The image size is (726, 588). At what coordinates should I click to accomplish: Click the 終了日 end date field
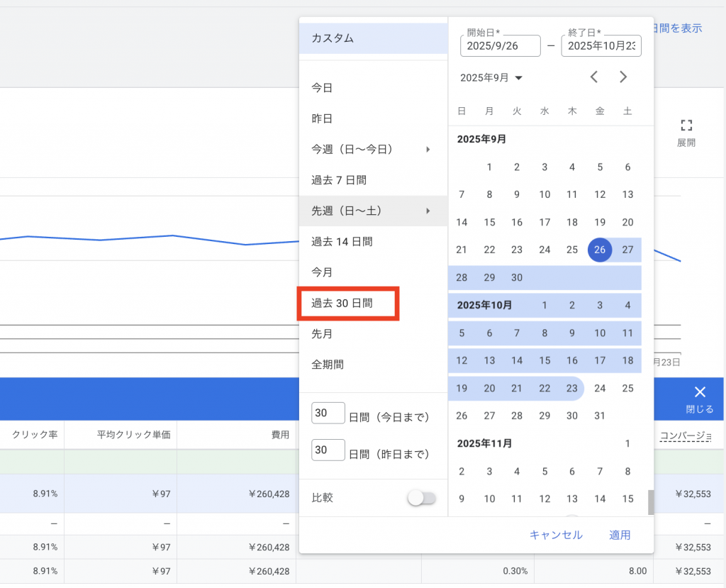[x=601, y=46]
